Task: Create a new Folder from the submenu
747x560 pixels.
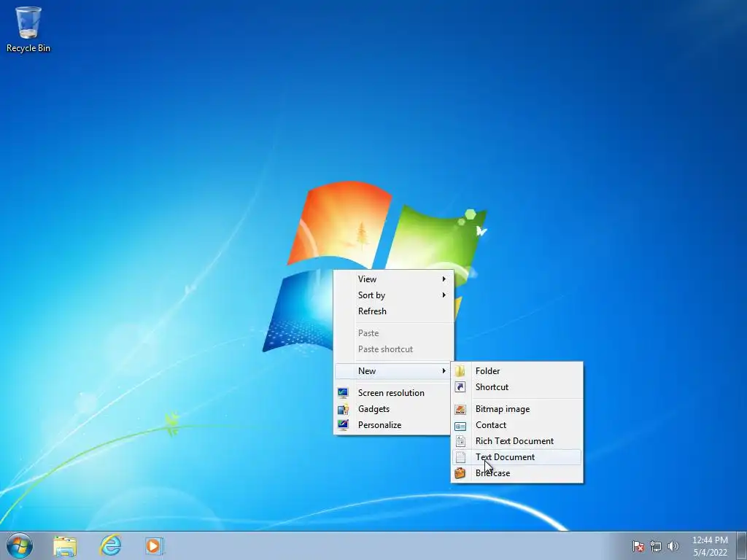Action: (517, 371)
